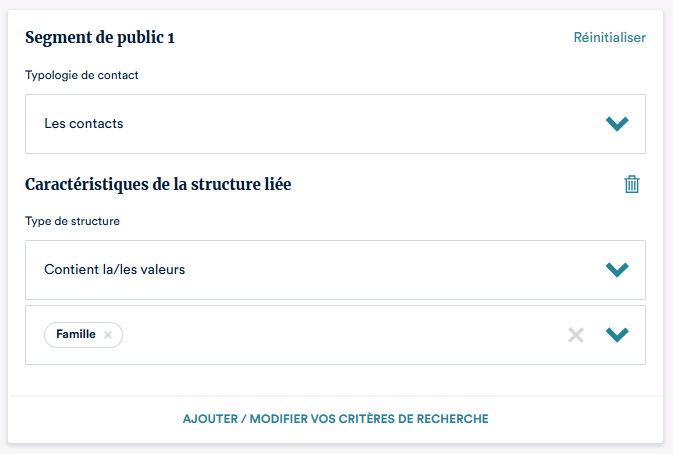Click the blank middle of the Contient box
673x454 pixels.
pyautogui.click(x=380, y=270)
